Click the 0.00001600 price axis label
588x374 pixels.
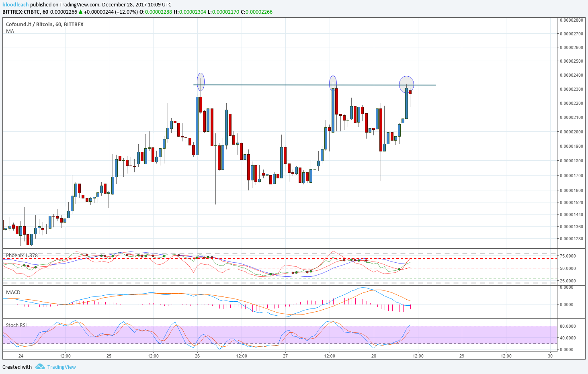572,190
